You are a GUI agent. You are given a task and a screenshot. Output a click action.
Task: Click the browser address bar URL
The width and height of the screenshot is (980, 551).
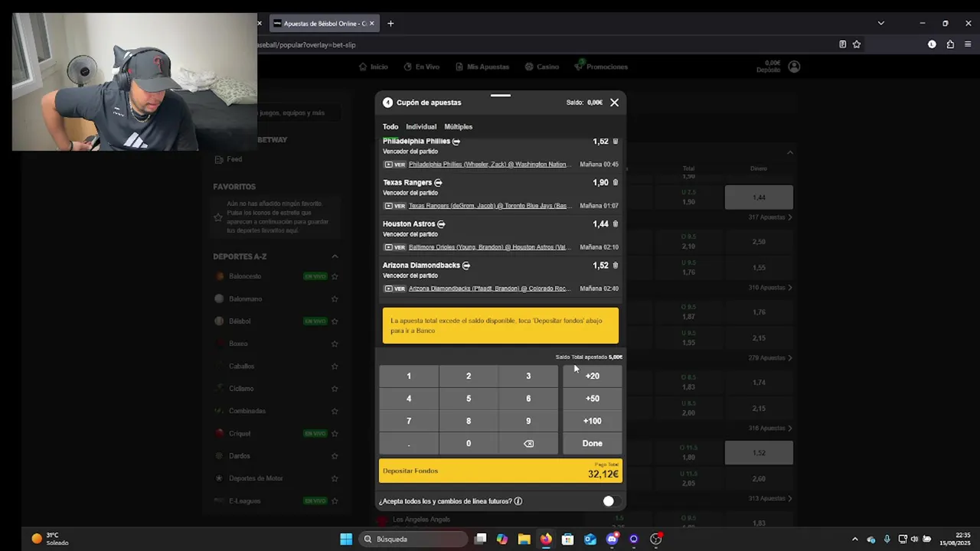click(306, 44)
